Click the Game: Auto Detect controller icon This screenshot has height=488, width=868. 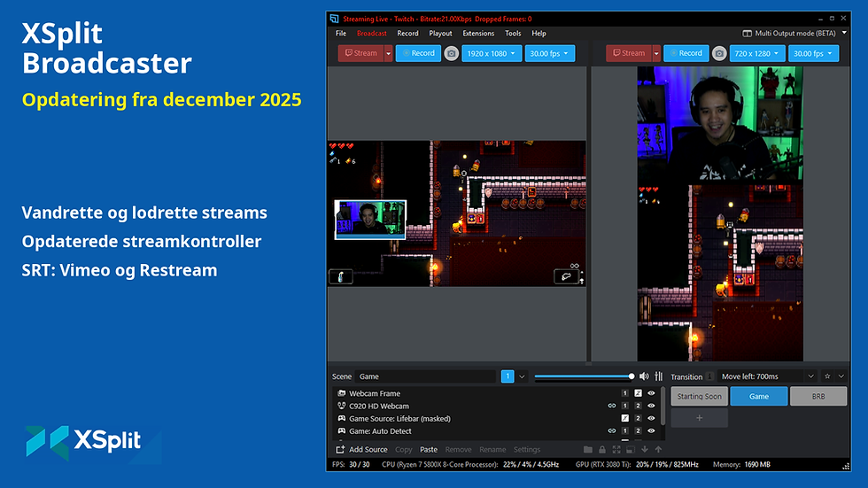(342, 431)
